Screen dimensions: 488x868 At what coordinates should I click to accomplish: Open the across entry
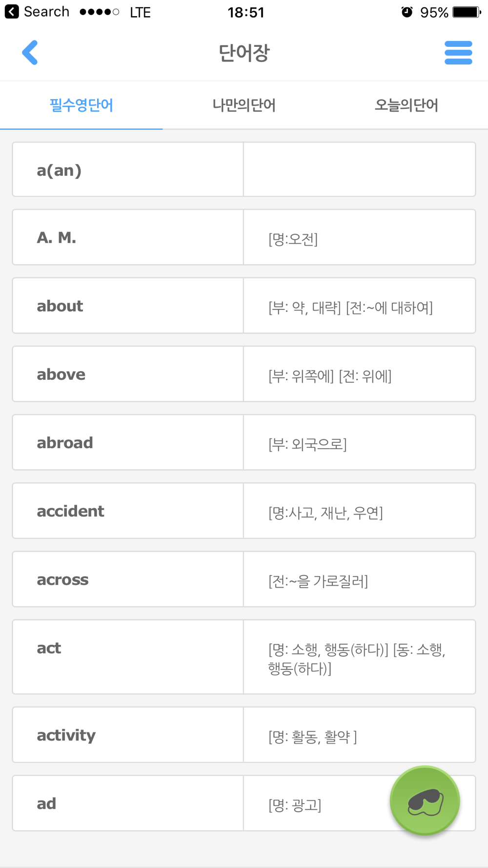tap(244, 579)
